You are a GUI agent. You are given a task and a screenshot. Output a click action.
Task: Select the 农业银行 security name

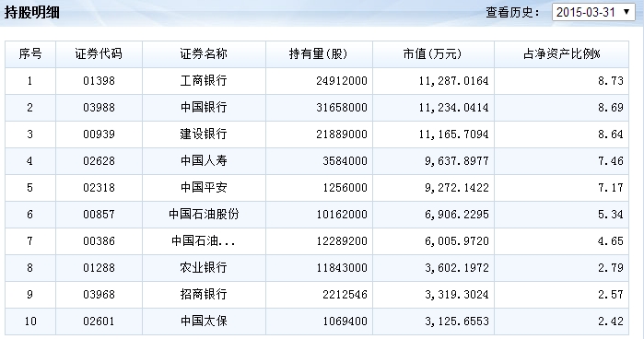(x=204, y=267)
